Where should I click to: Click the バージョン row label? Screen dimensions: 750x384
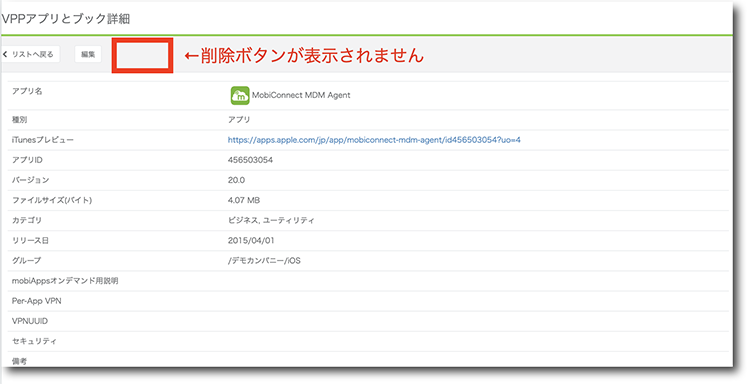pos(31,180)
